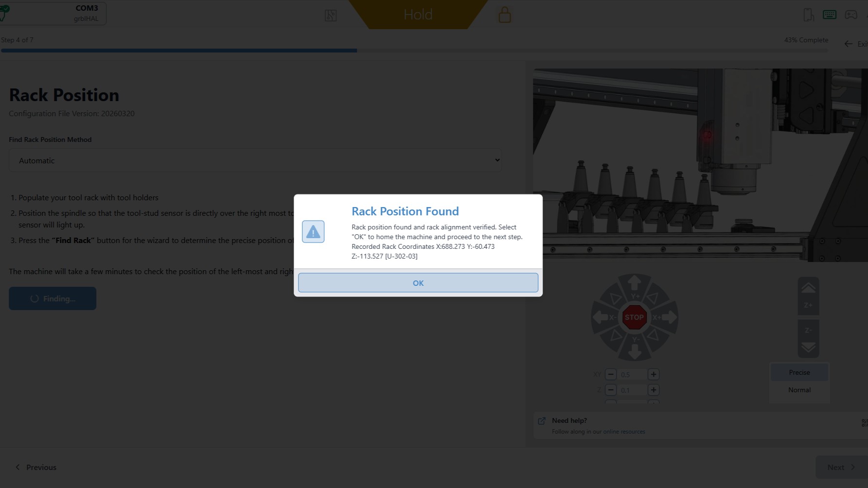Go to the Previous wizard step
Viewport: 868px width, 488px height.
click(36, 467)
